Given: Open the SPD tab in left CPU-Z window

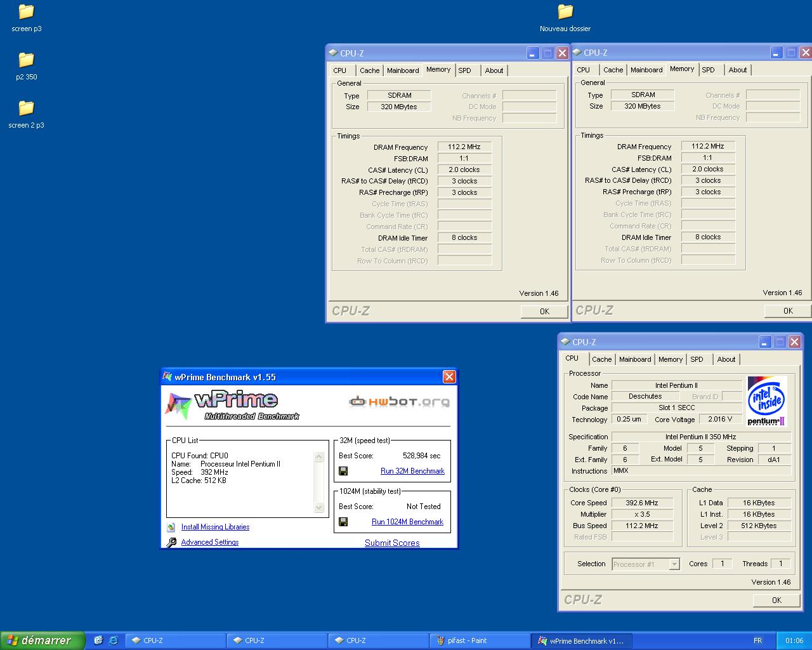Looking at the screenshot, I should (x=464, y=70).
